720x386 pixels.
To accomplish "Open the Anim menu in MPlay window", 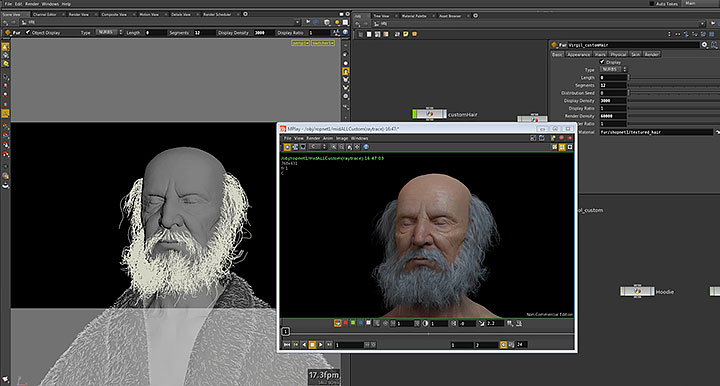I will coord(327,138).
